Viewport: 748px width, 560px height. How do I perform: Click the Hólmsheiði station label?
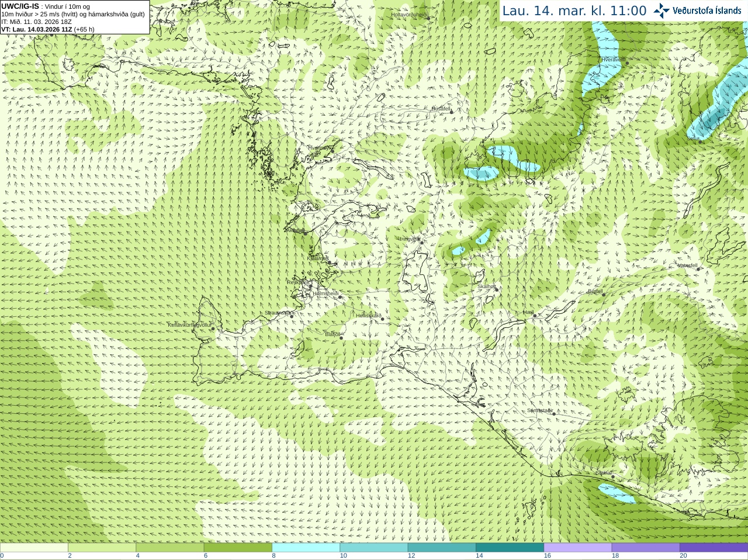click(325, 293)
